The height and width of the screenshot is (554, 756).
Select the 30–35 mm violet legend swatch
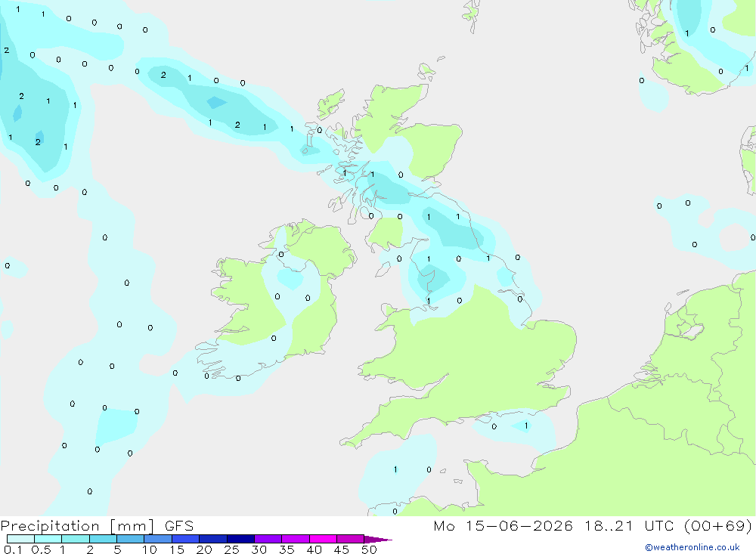pyautogui.click(x=268, y=539)
